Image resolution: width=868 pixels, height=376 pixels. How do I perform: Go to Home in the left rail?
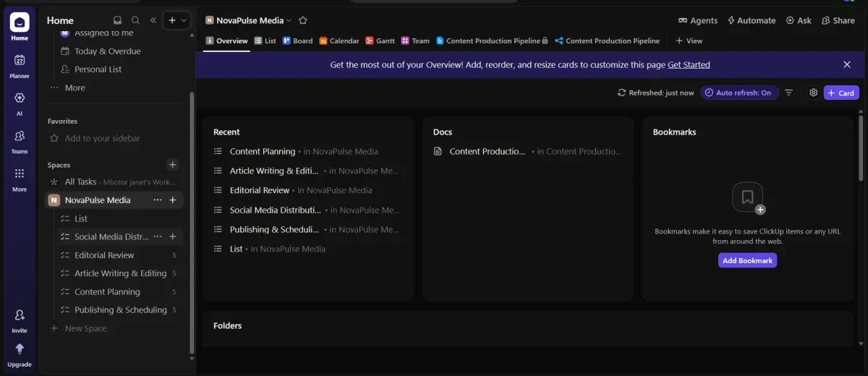coord(20,26)
